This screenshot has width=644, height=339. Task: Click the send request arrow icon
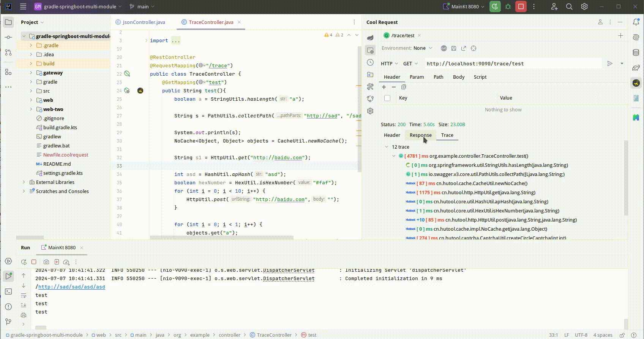click(x=610, y=63)
